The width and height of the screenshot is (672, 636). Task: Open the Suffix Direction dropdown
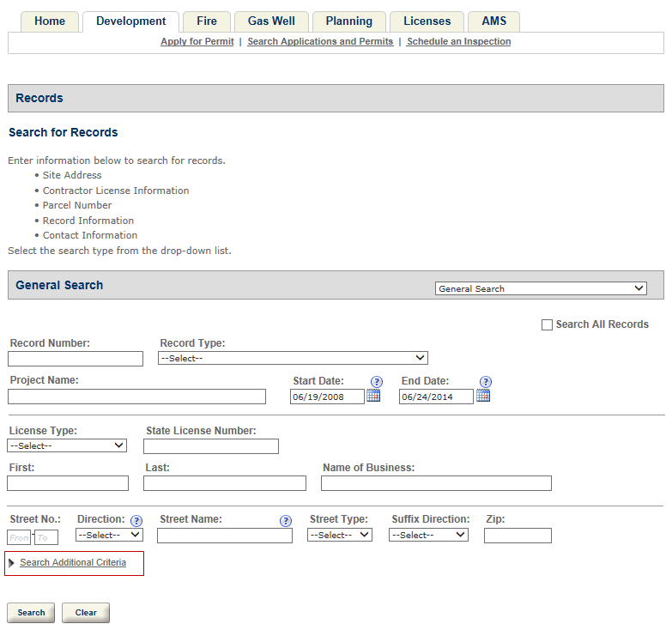(428, 535)
